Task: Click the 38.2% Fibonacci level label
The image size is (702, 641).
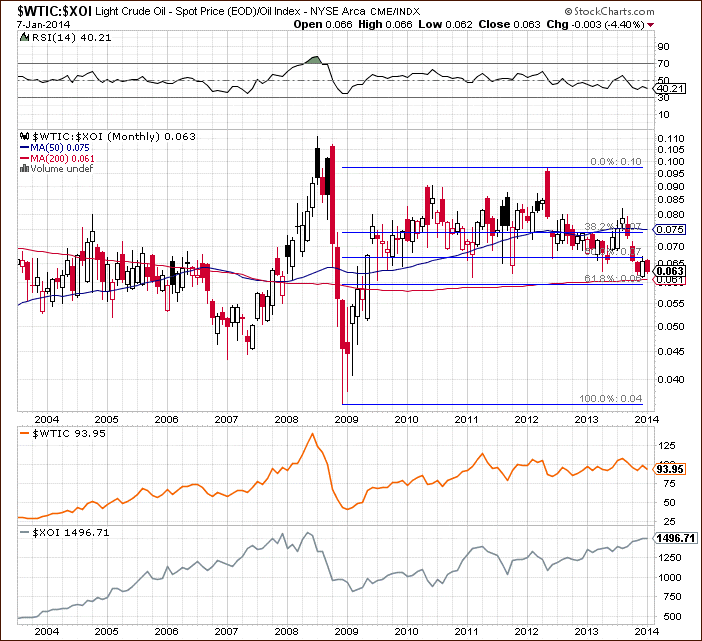Action: 613,226
